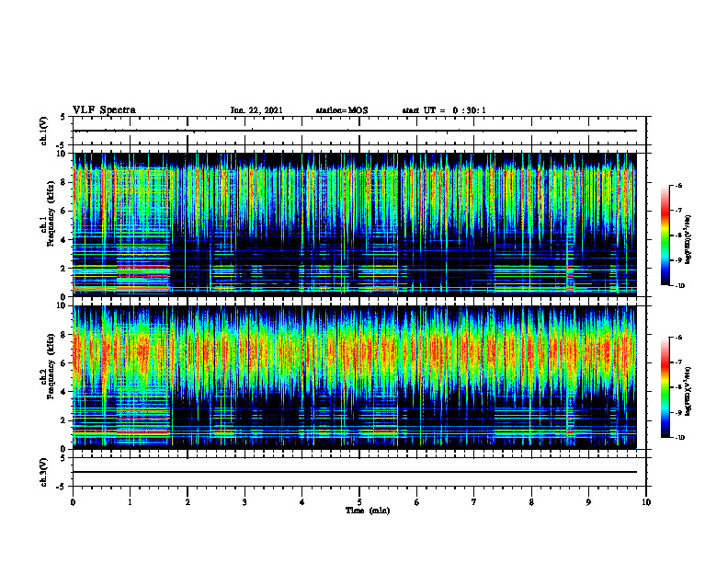Select the "ch.1(V)" waveform axis label
The height and width of the screenshot is (563, 728).
click(x=43, y=131)
